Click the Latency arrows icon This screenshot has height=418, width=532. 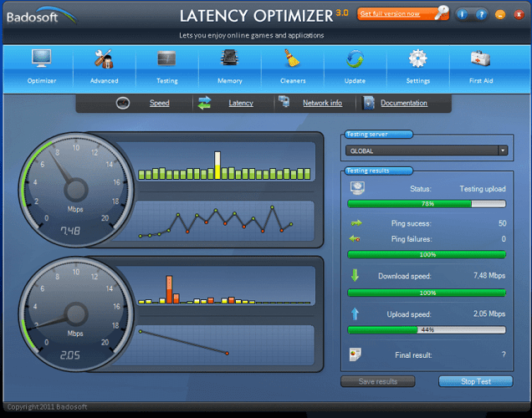tap(204, 103)
